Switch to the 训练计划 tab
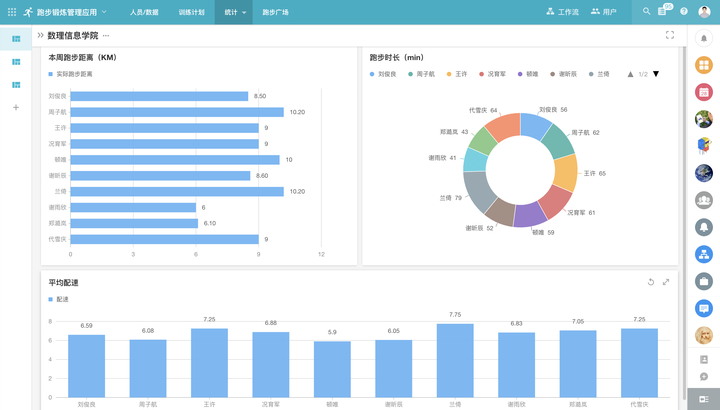The width and height of the screenshot is (720, 410). pos(191,12)
